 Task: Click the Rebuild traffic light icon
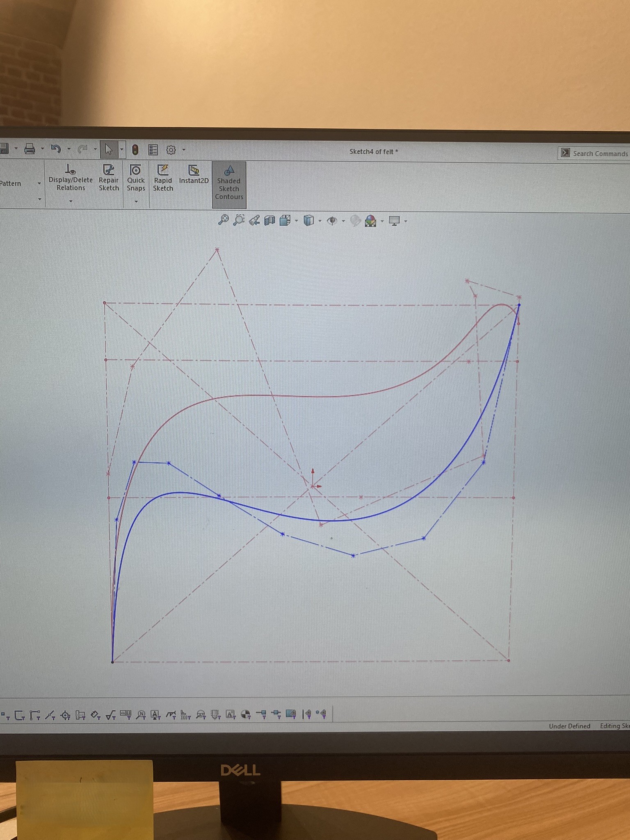click(135, 150)
